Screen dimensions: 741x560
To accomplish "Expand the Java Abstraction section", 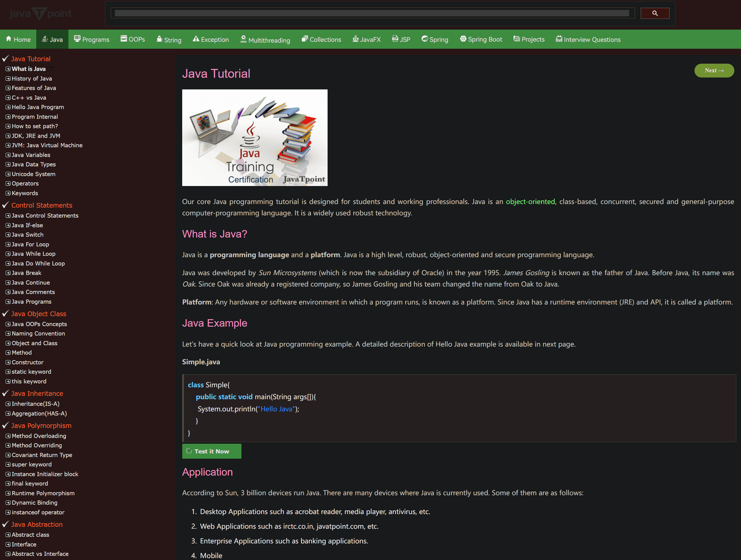I will coord(37,524).
